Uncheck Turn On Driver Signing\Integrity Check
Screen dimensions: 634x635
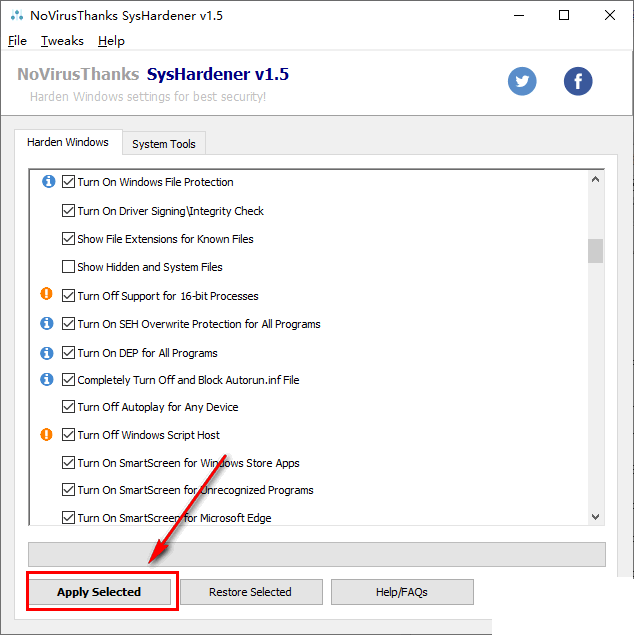pyautogui.click(x=68, y=211)
